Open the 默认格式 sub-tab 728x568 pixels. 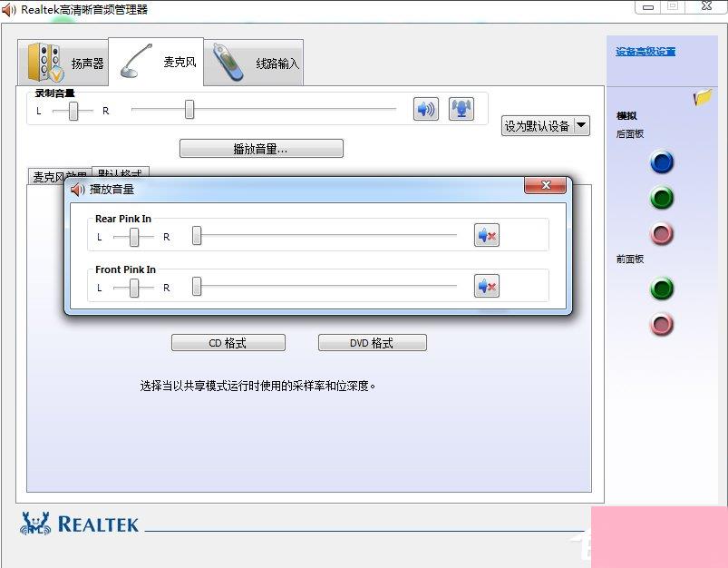[121, 173]
